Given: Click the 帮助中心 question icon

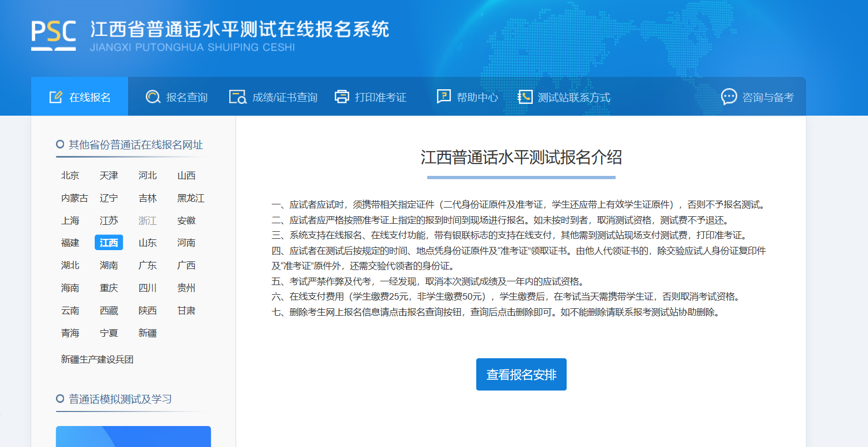Looking at the screenshot, I should (x=443, y=96).
